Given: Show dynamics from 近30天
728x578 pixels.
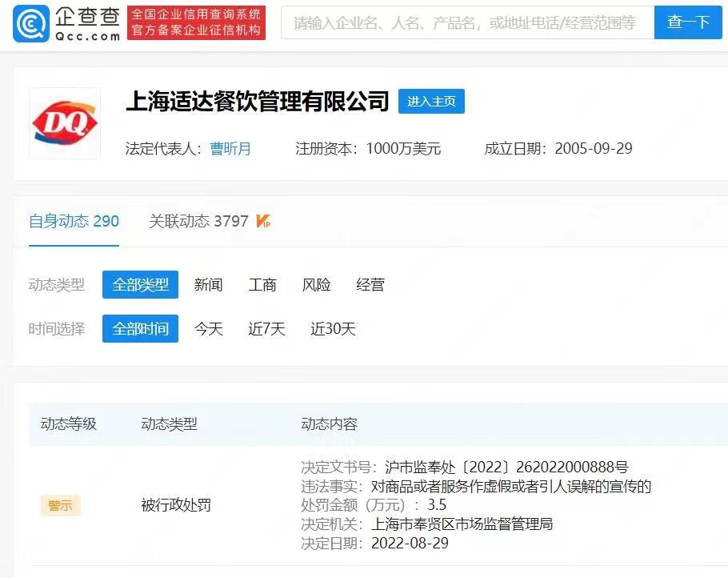Looking at the screenshot, I should tap(333, 328).
